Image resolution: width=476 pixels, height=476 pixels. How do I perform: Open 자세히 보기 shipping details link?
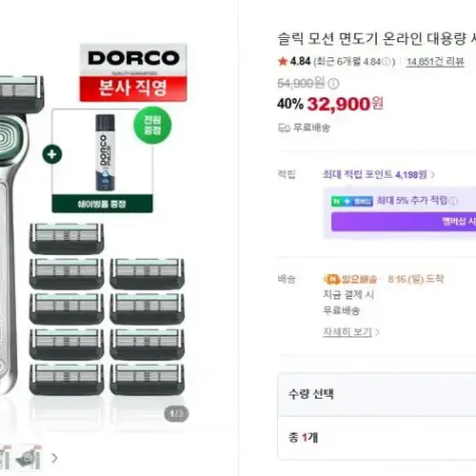(350, 331)
